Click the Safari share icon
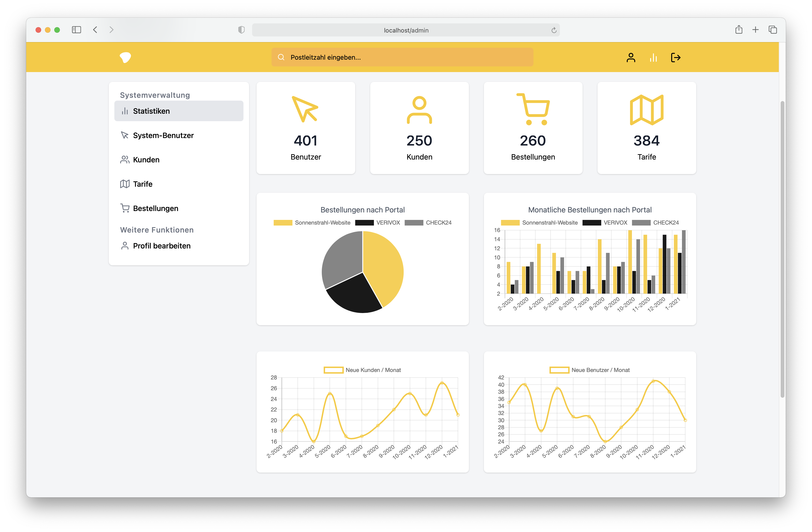The height and width of the screenshot is (532, 812). coord(739,30)
